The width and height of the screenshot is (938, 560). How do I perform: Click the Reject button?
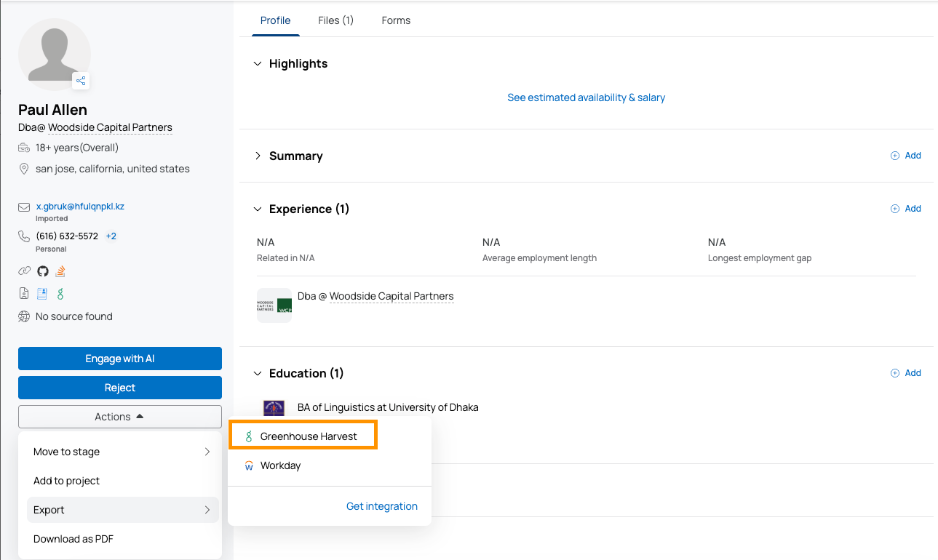(120, 388)
